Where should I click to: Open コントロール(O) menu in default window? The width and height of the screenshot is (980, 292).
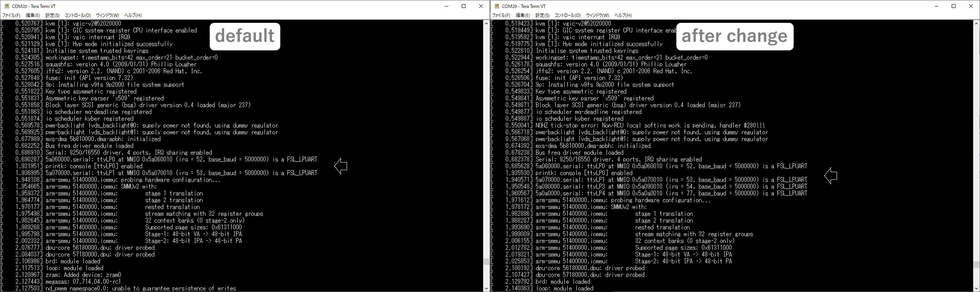(78, 15)
